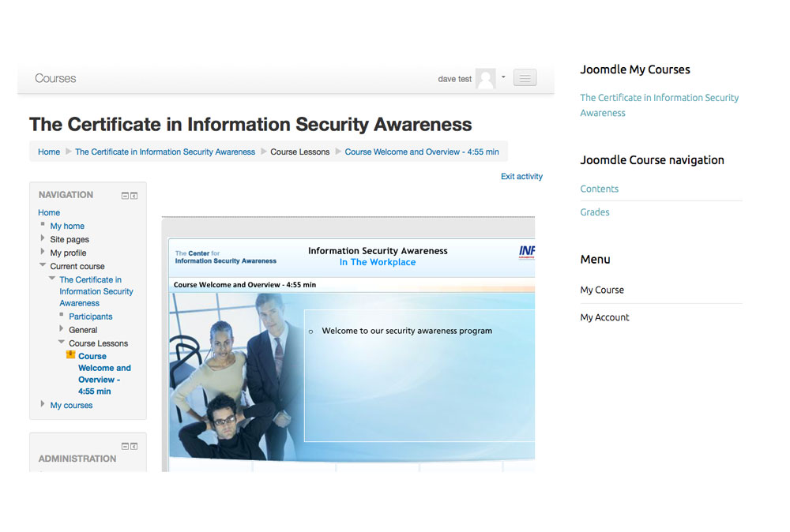Select My Course in the Menu
This screenshot has height=532, width=790.
[x=602, y=290]
